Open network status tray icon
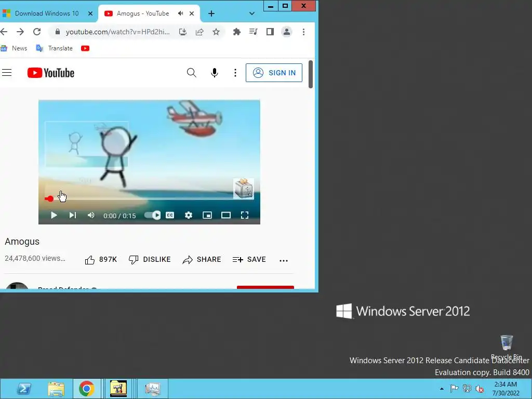Image resolution: width=532 pixels, height=399 pixels. pyautogui.click(x=467, y=389)
